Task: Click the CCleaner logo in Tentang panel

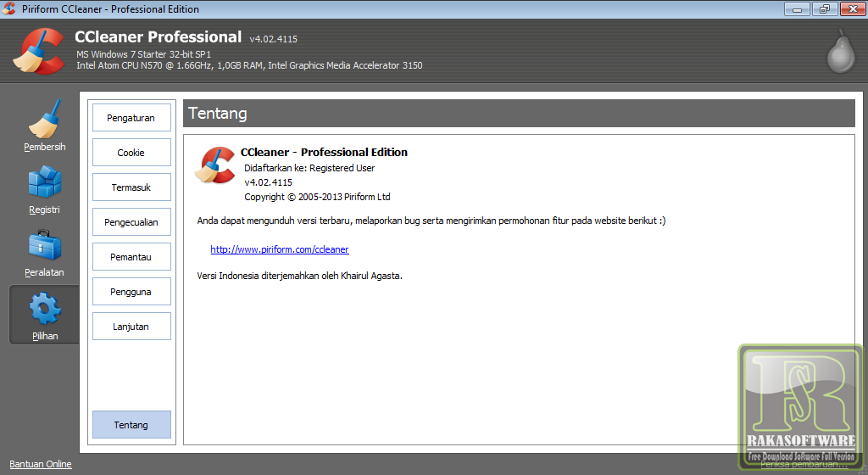Action: point(215,165)
